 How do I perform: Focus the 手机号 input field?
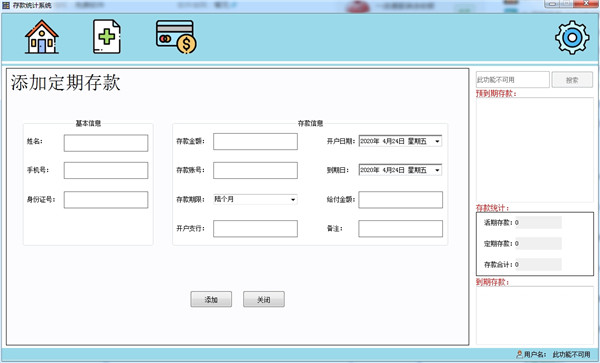(106, 170)
